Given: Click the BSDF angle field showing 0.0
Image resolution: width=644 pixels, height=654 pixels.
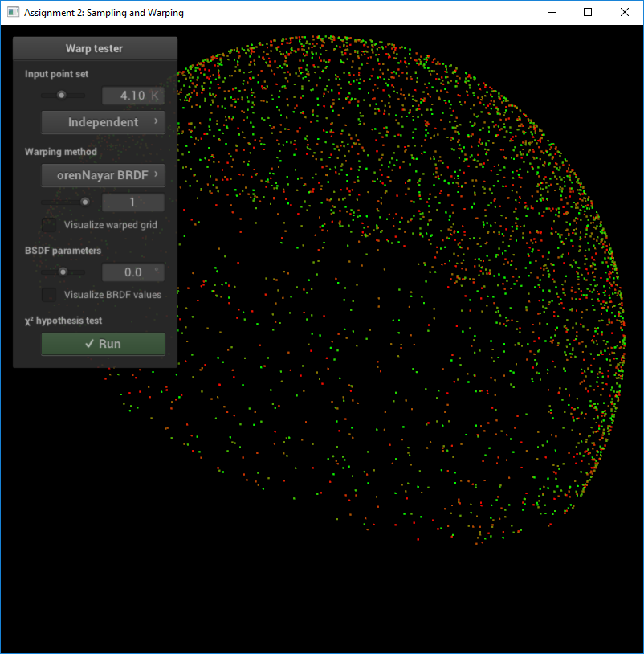Looking at the screenshot, I should click(133, 272).
